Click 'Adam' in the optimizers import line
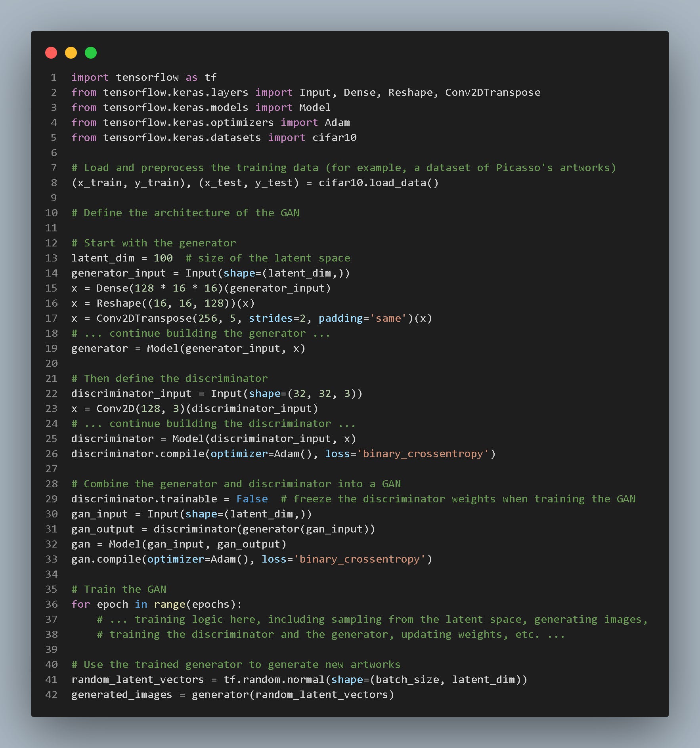 (x=337, y=122)
